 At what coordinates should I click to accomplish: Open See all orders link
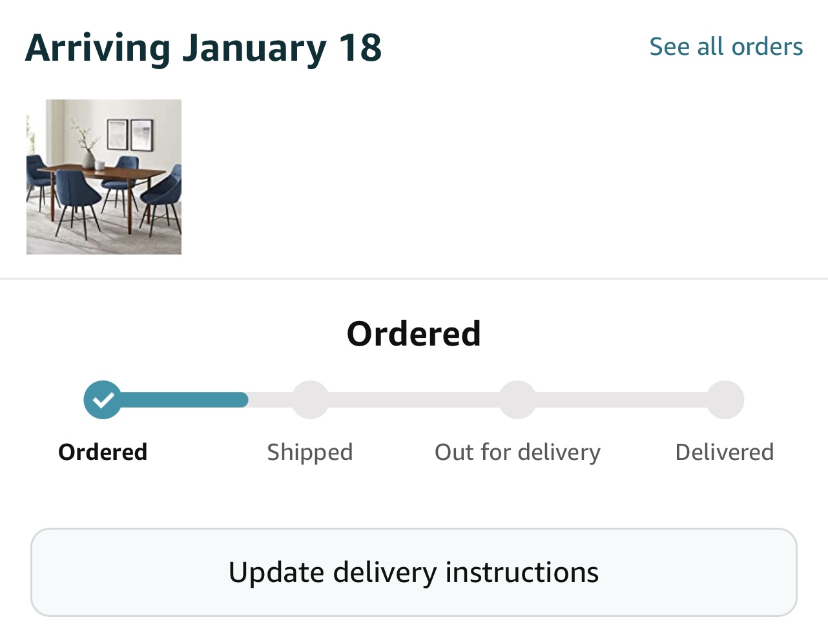point(726,47)
